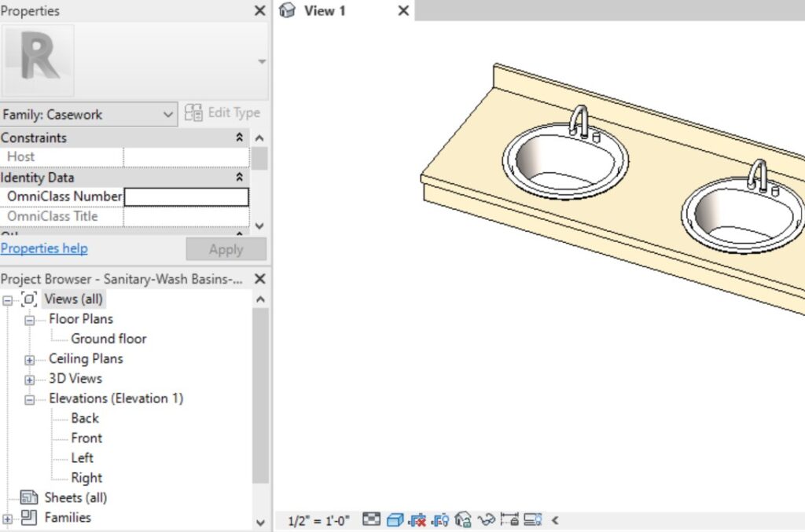Open Temporary Hide/Isolate glasses icon
Screen dimensions: 805x532
487,520
